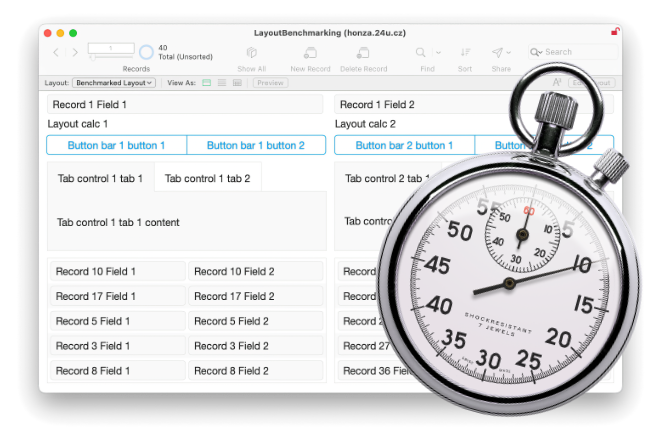This screenshot has height=440, width=660.
Task: Click the text formatting icon
Action: 557,83
